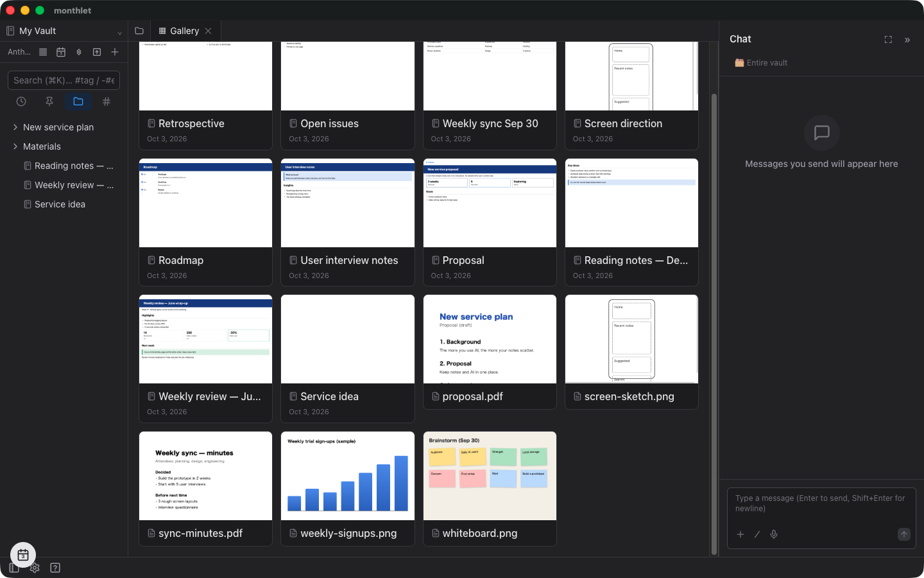Open the screen-sketch.png card
924x578 pixels.
click(631, 352)
